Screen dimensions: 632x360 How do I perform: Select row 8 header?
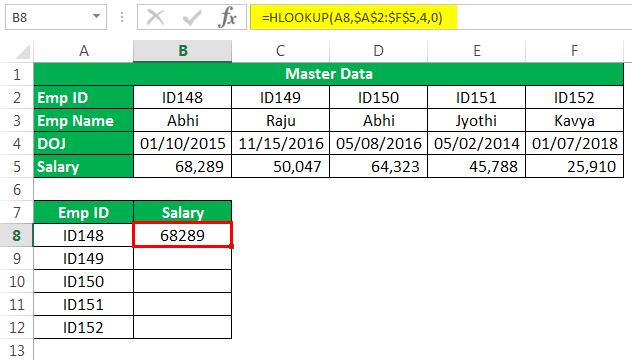[x=17, y=235]
